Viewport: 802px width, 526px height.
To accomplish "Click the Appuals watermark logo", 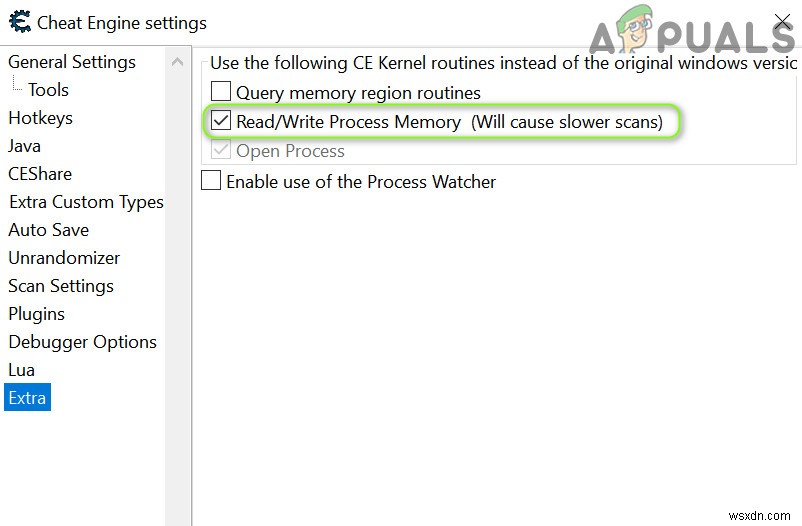I will point(690,35).
